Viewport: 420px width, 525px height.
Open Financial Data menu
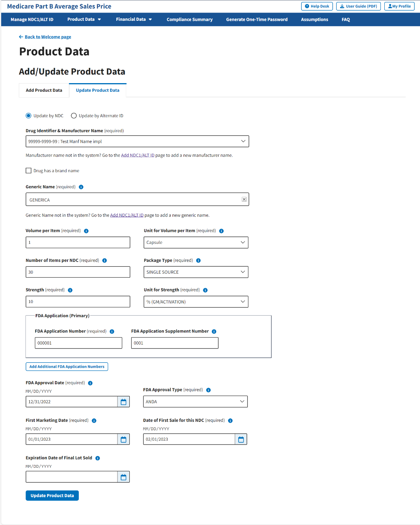pos(134,19)
